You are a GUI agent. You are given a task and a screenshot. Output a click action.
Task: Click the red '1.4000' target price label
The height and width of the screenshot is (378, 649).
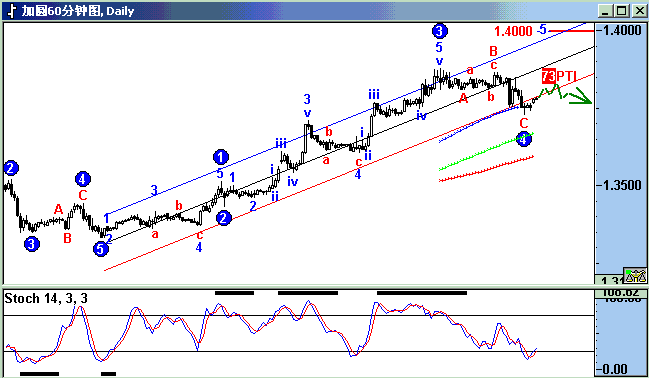(x=513, y=31)
